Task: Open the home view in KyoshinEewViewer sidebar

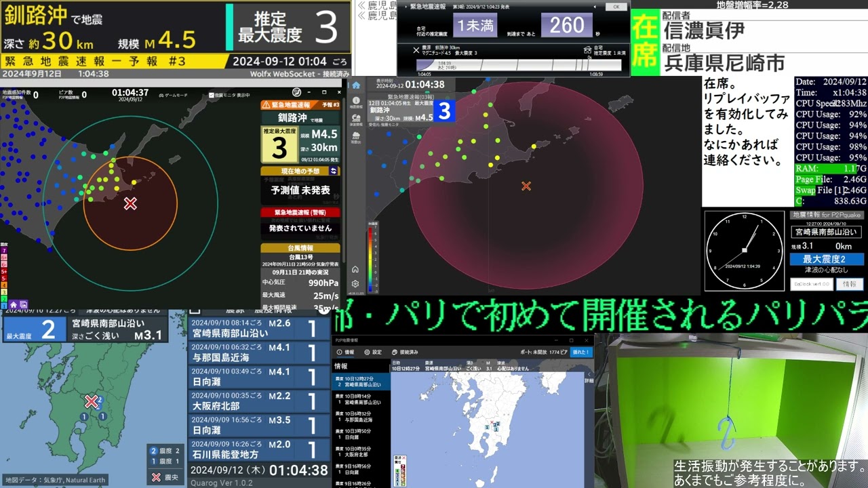Action: point(356,85)
